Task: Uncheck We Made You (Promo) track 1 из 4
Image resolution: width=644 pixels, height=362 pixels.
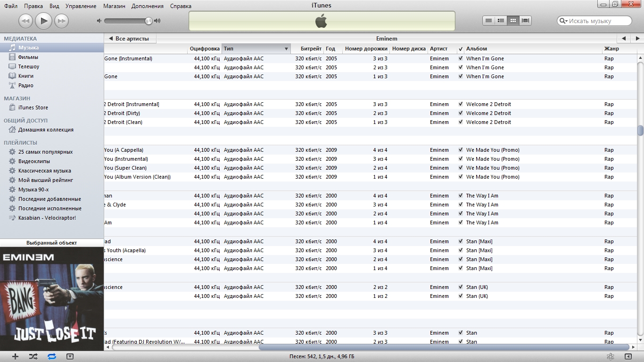Action: pyautogui.click(x=461, y=177)
